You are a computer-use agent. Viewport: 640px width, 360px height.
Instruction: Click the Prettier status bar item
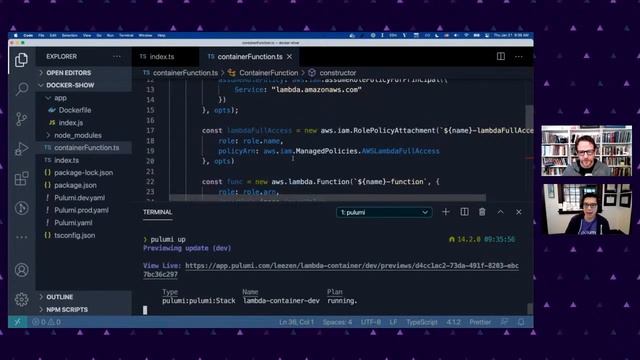(x=480, y=322)
